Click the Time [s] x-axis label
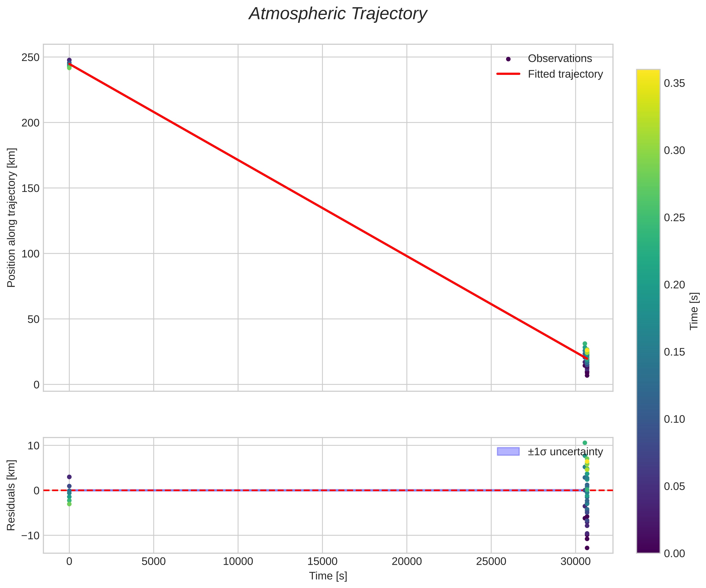The width and height of the screenshot is (706, 588). [328, 576]
